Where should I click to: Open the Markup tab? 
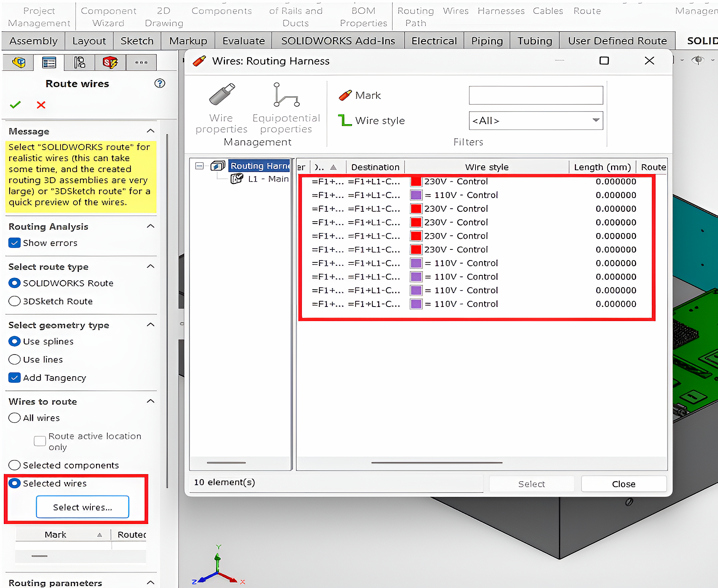(x=188, y=41)
